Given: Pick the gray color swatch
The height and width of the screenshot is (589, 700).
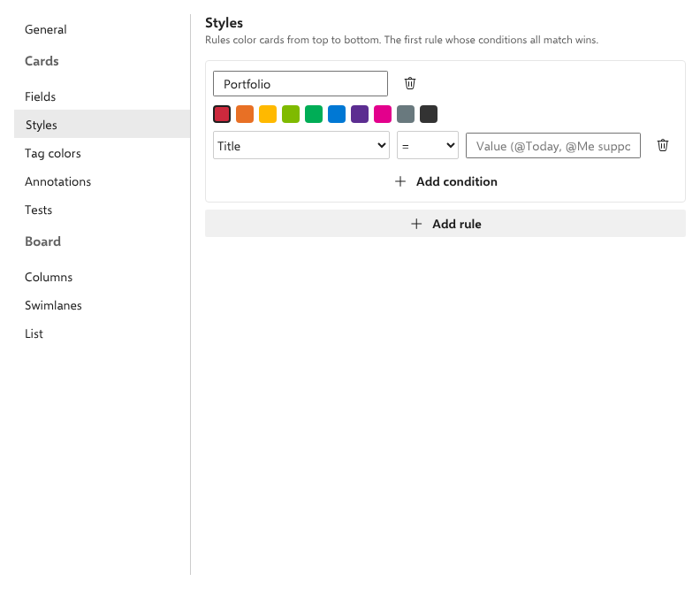Looking at the screenshot, I should point(406,114).
